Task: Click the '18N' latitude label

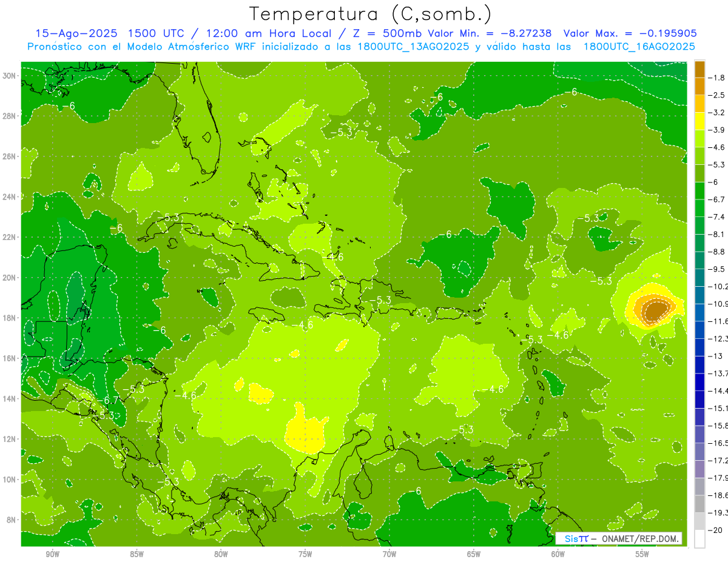Action: pos(9,318)
